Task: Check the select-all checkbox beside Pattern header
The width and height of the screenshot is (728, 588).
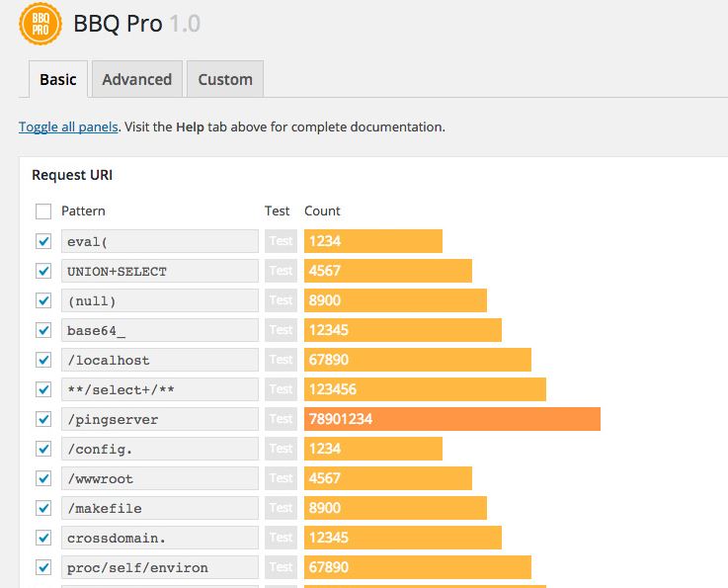Action: 43,211
